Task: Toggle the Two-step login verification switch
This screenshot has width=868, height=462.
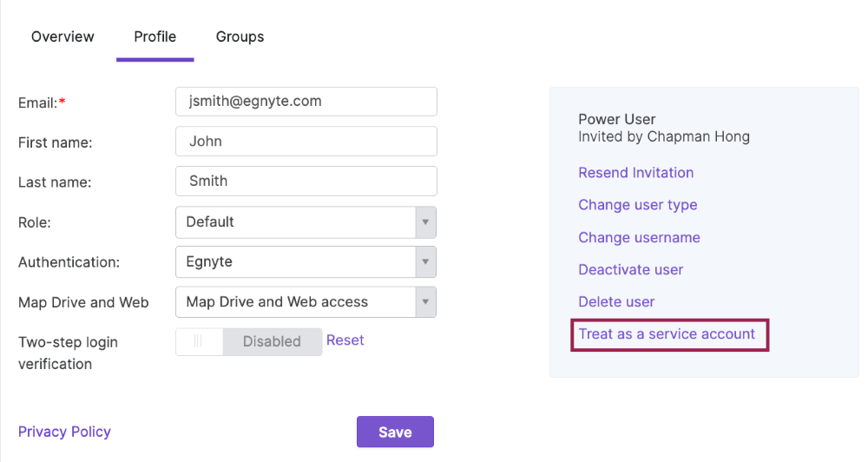Action: coord(248,342)
